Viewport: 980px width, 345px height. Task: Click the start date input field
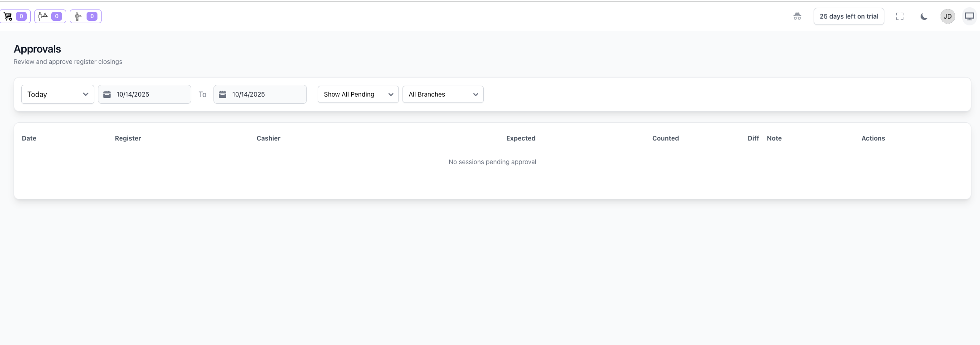(x=150, y=94)
